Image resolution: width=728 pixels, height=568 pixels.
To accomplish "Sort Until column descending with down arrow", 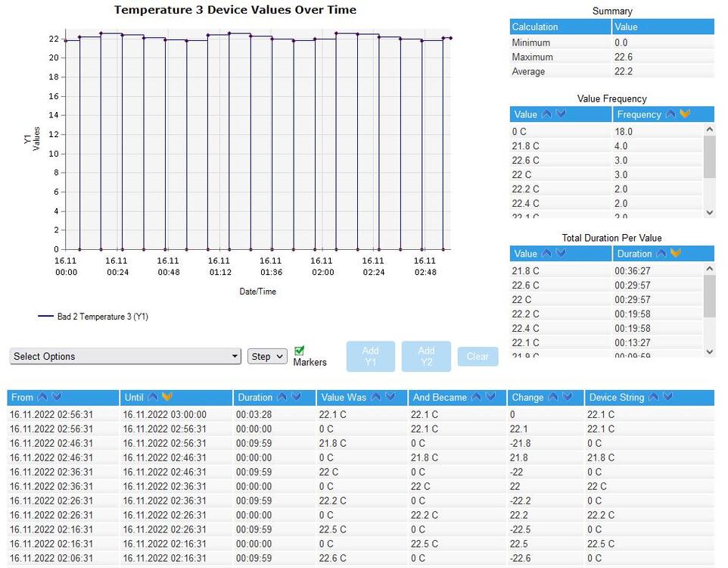I will [167, 398].
